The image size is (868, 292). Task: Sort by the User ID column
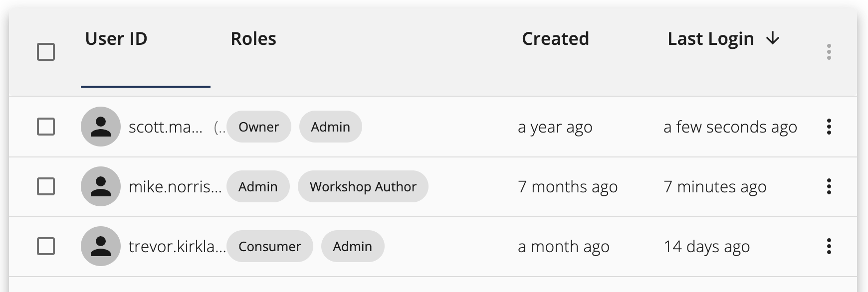(116, 38)
